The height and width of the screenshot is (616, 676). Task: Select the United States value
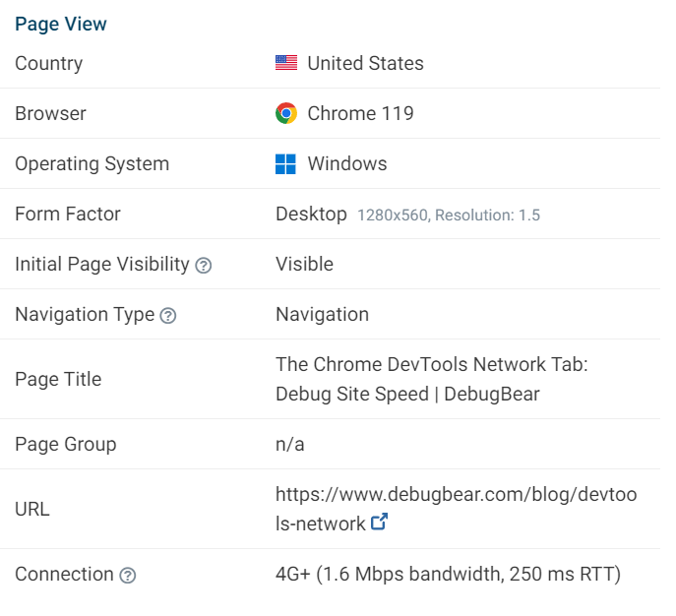pos(366,63)
